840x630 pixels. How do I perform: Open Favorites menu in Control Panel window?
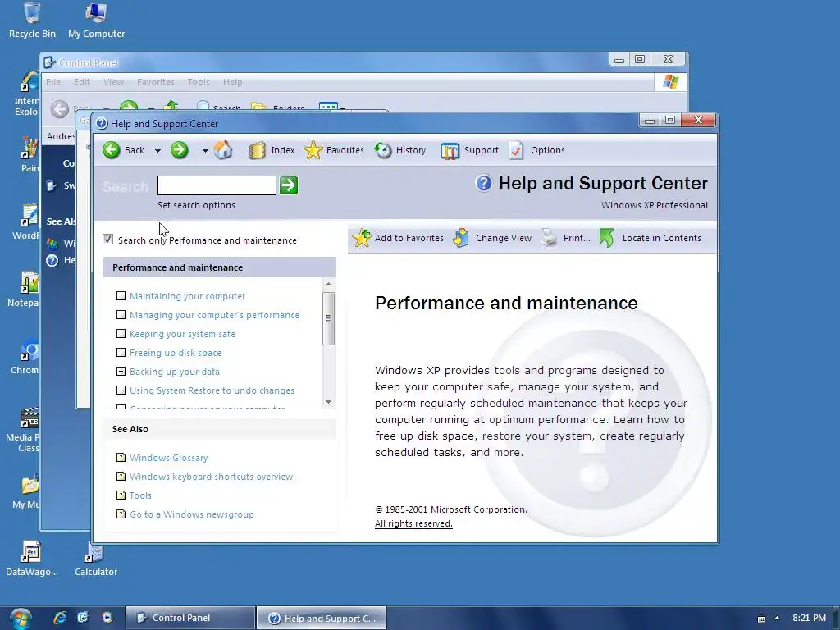click(x=155, y=82)
